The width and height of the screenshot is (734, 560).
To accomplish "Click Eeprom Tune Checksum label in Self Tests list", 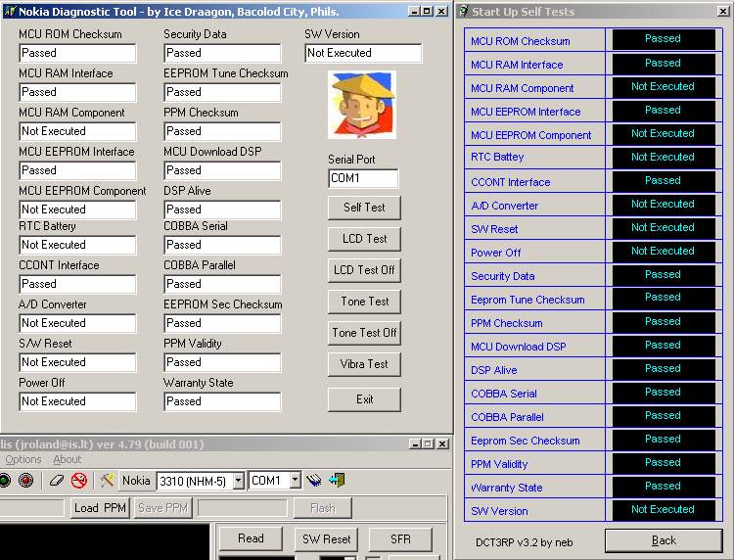I will click(x=528, y=300).
